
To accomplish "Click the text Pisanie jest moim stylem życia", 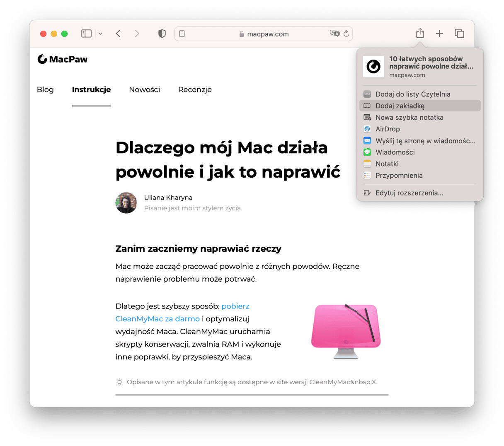I will (193, 208).
